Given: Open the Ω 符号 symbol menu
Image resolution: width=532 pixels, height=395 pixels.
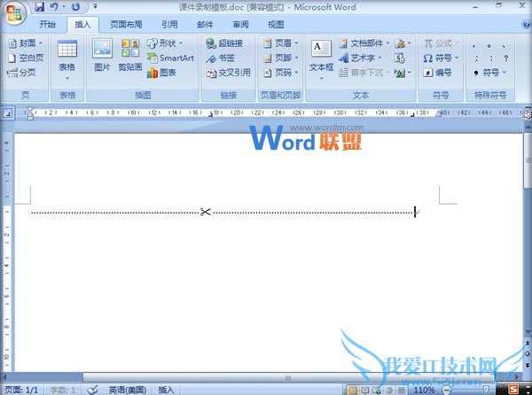Looking at the screenshot, I should (x=441, y=58).
